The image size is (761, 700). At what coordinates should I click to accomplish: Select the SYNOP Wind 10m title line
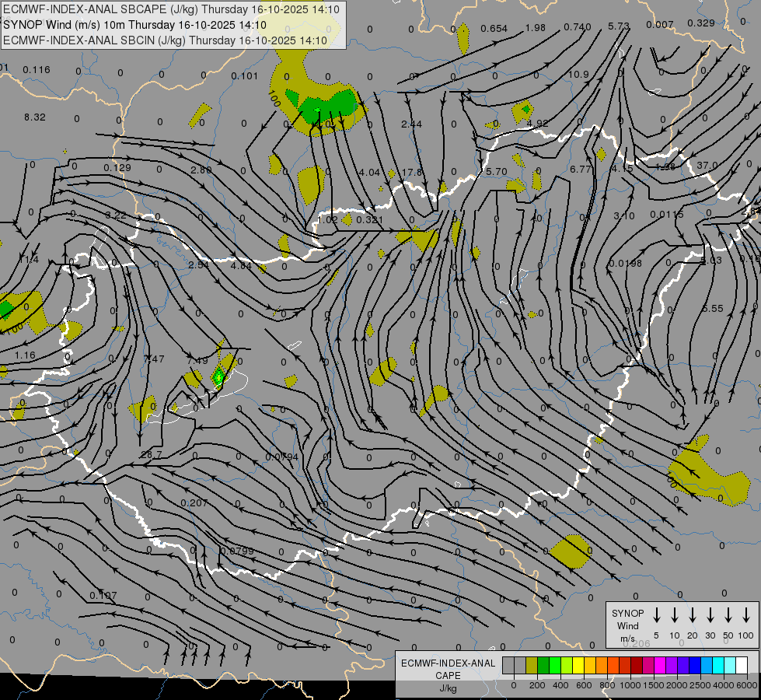pos(135,25)
